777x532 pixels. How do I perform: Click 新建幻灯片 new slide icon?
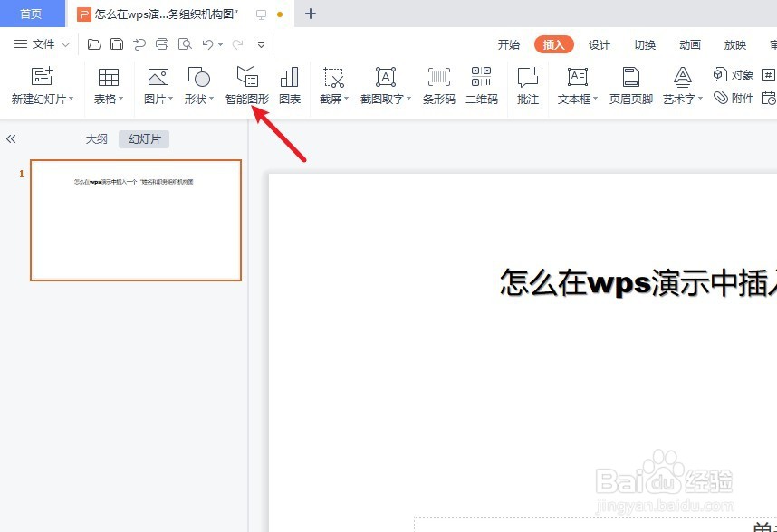point(43,77)
